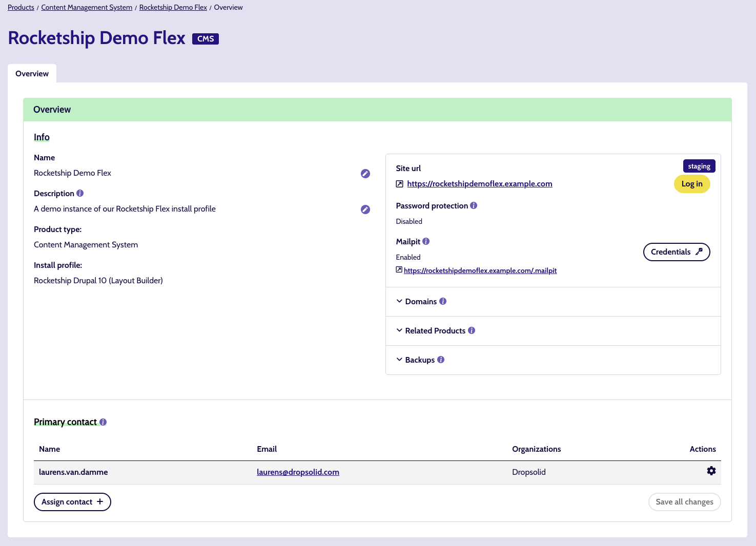Click the Rocketship Demo Flex name value
Image resolution: width=756 pixels, height=546 pixels.
point(72,173)
